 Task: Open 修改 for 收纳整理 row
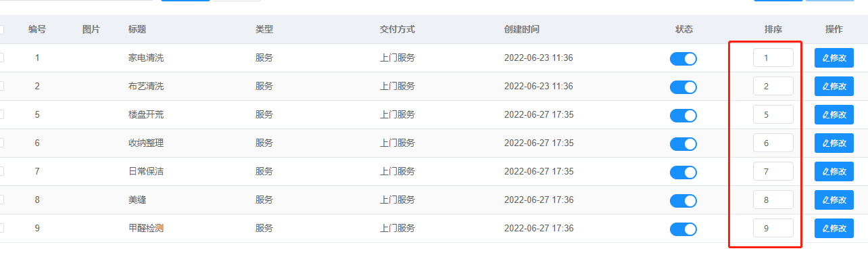[x=834, y=143]
